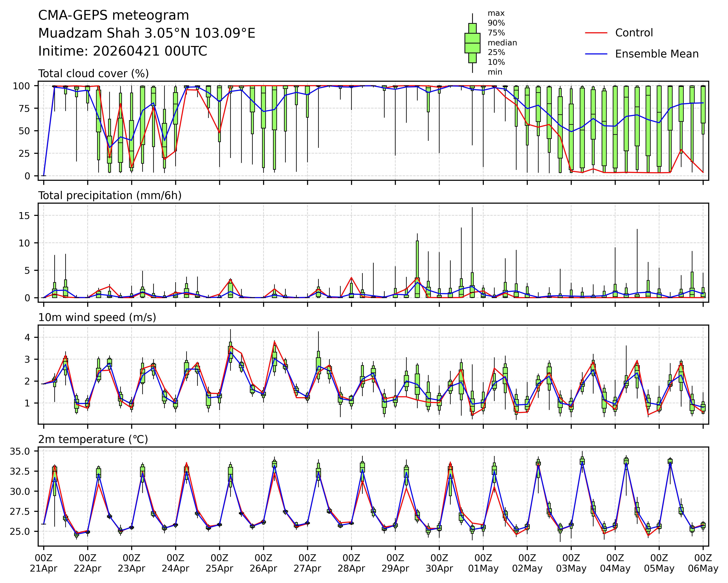Image resolution: width=728 pixels, height=583 pixels.
Task: Click the CMA-GEPS meteogram title
Action: click(114, 16)
